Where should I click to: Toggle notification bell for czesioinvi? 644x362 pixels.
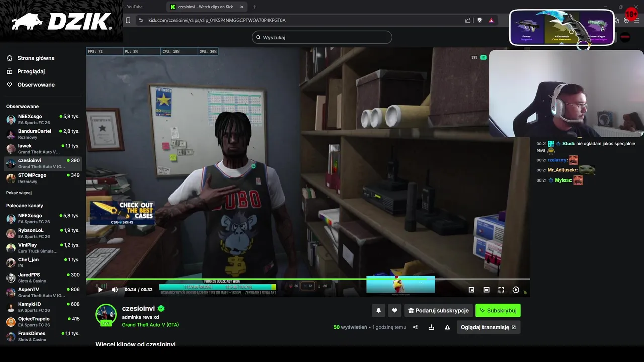pos(379,311)
